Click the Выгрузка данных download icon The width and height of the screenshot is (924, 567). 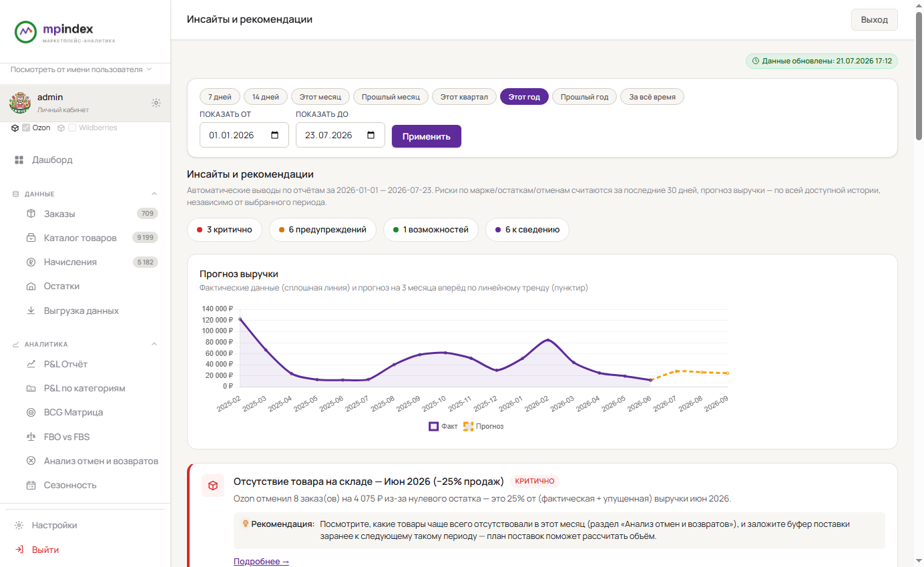[x=31, y=311]
